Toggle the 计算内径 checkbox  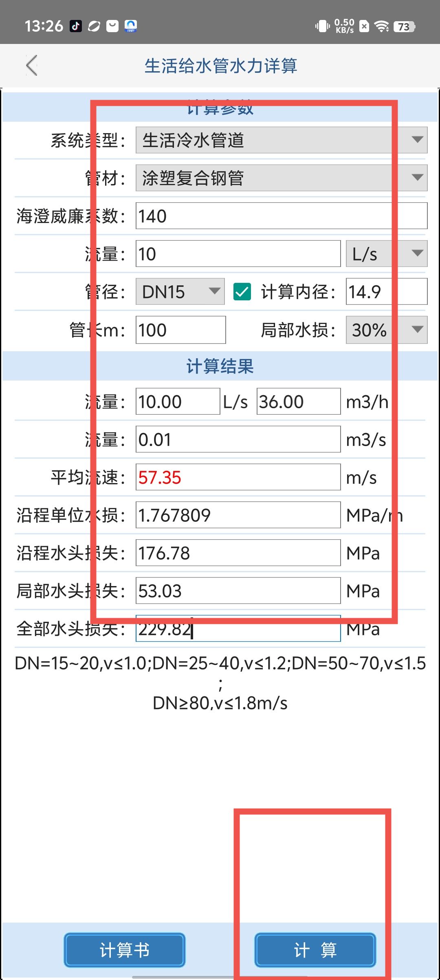click(x=242, y=292)
